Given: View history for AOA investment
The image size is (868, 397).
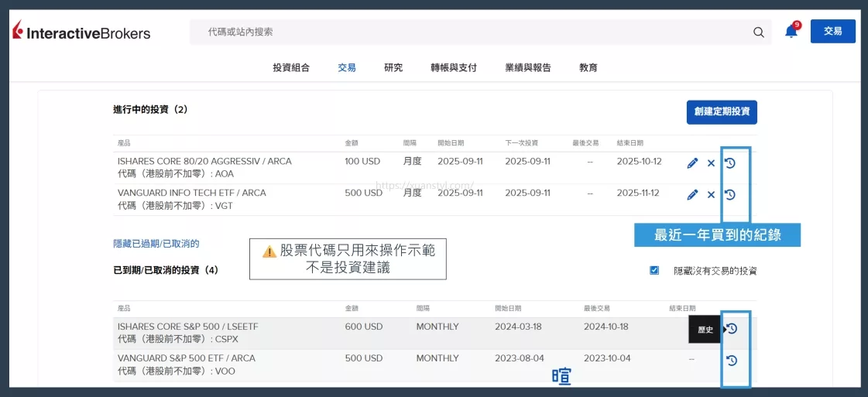Looking at the screenshot, I should click(730, 163).
